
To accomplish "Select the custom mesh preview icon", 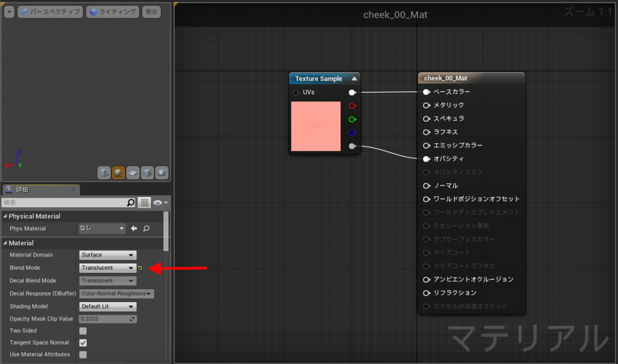I will coord(162,173).
